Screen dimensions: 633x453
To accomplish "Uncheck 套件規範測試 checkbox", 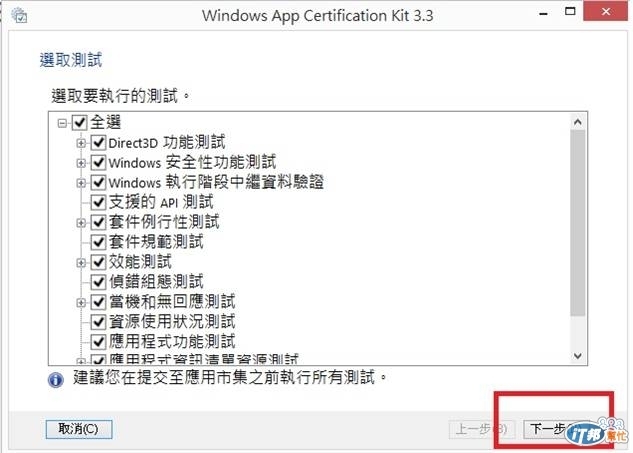I will (98, 242).
